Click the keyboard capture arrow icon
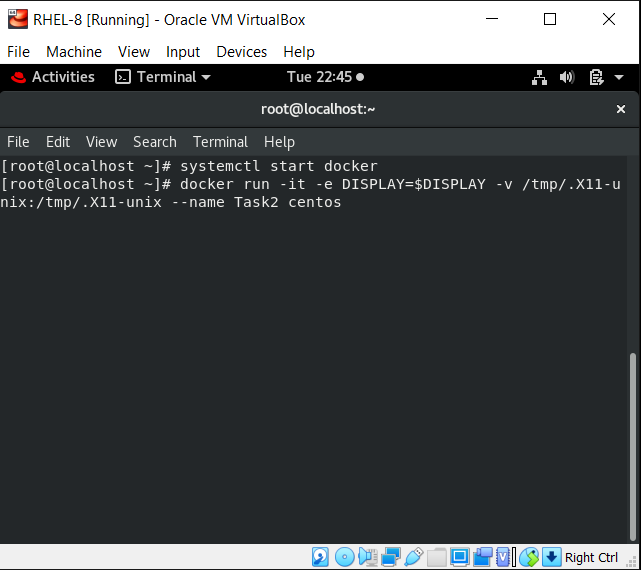Screen dimensions: 641x570 coord(551,557)
